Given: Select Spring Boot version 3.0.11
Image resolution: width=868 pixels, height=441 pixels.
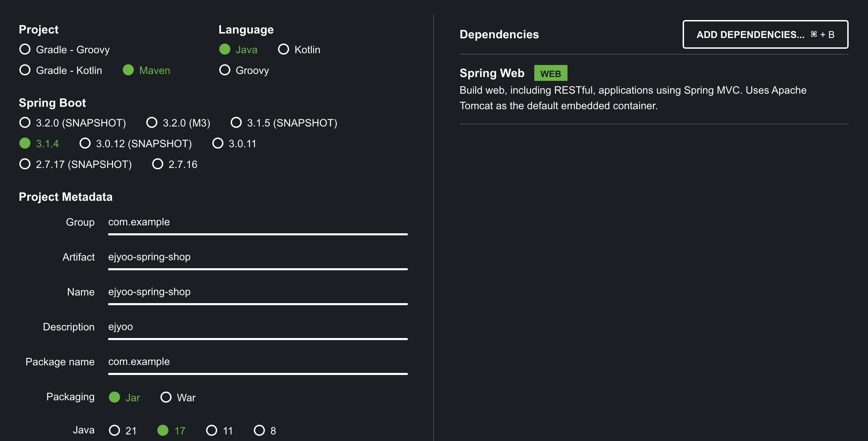Looking at the screenshot, I should click(218, 143).
